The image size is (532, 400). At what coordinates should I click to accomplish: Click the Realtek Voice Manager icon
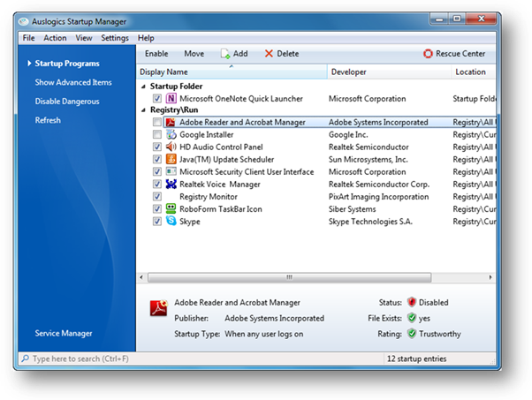171,184
